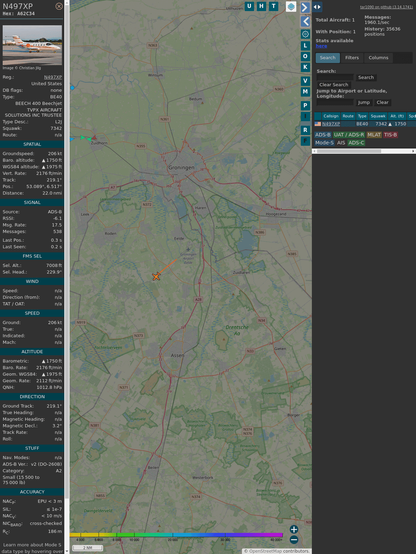
Task: Open the stats available 'here' link
Action: coord(321,46)
